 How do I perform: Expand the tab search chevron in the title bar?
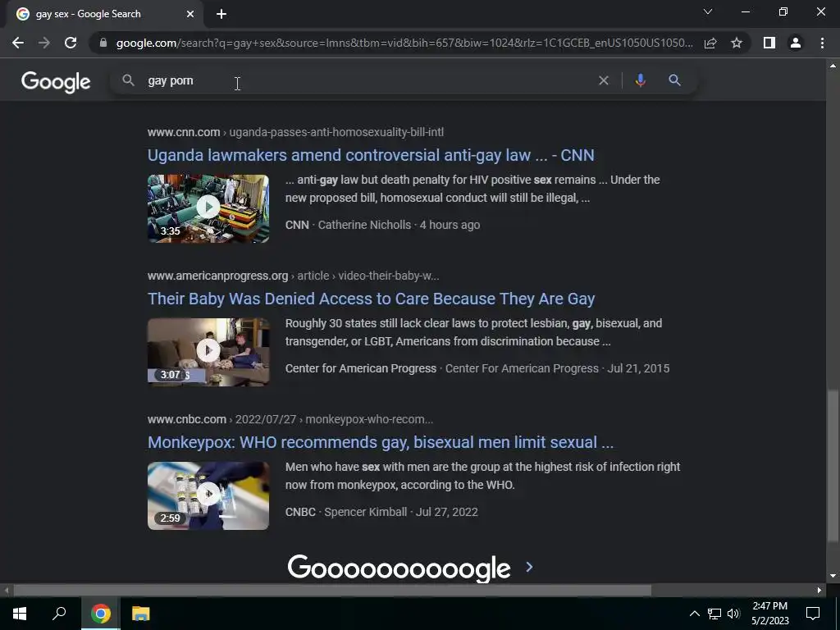click(708, 11)
